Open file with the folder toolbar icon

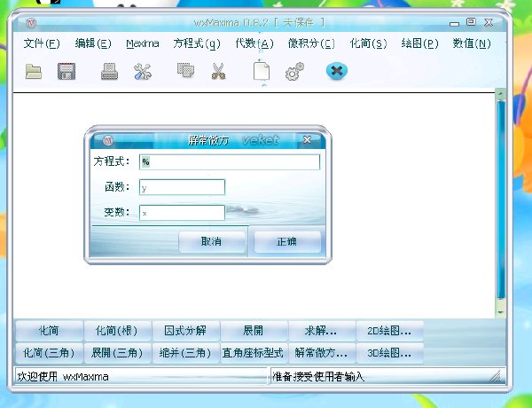click(34, 71)
